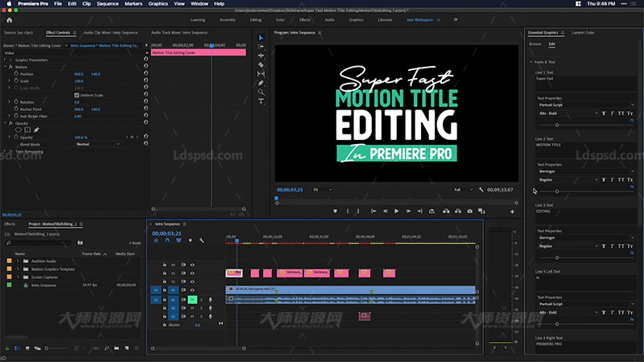Select the Pen tool in toolbar
The height and width of the screenshot is (362, 644).
tap(261, 83)
